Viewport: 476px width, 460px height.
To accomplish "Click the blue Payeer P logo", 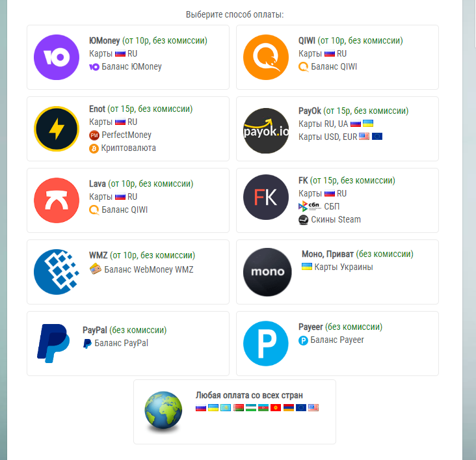I will click(x=266, y=344).
